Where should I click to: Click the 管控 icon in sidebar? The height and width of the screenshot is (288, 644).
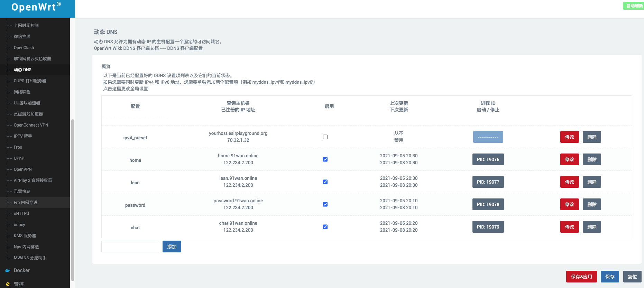pyautogui.click(x=8, y=284)
